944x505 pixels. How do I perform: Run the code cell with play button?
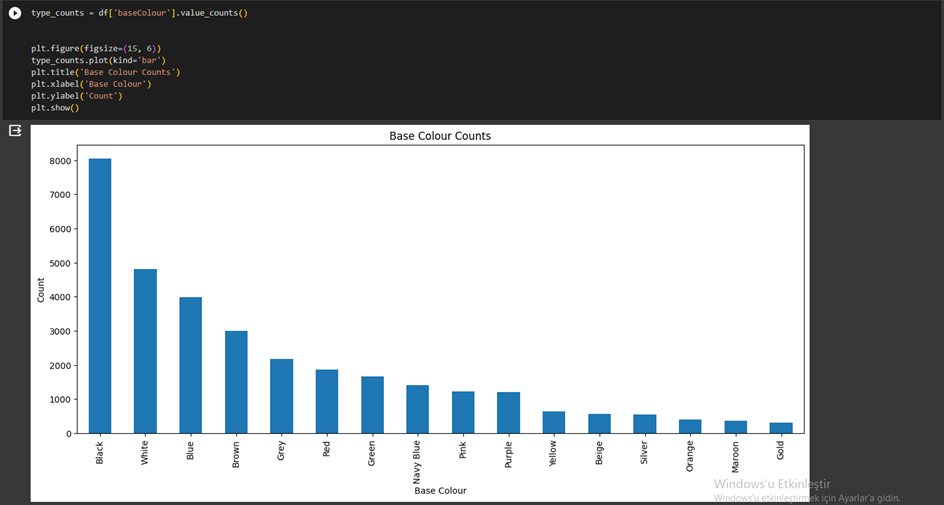[15, 13]
